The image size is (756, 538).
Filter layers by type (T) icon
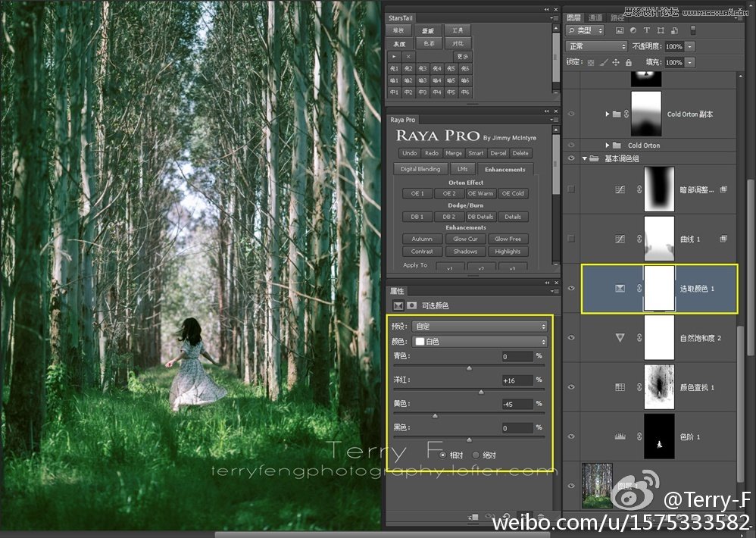(647, 30)
